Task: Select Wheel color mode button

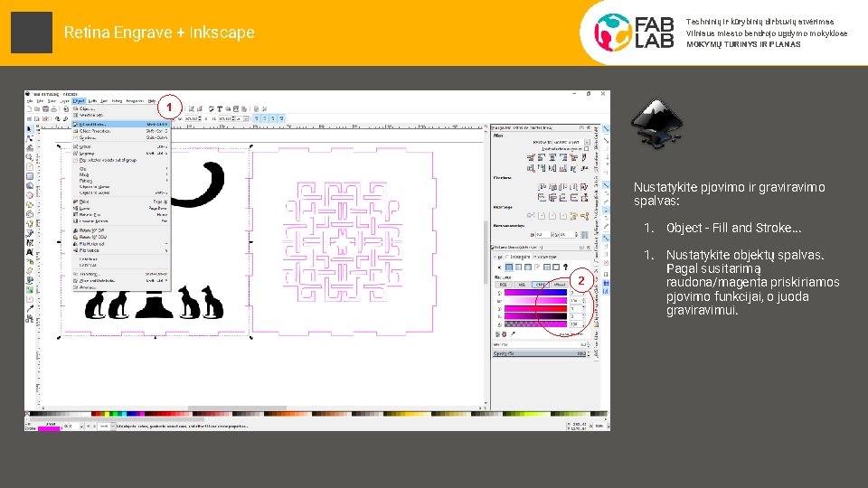Action: [560, 285]
